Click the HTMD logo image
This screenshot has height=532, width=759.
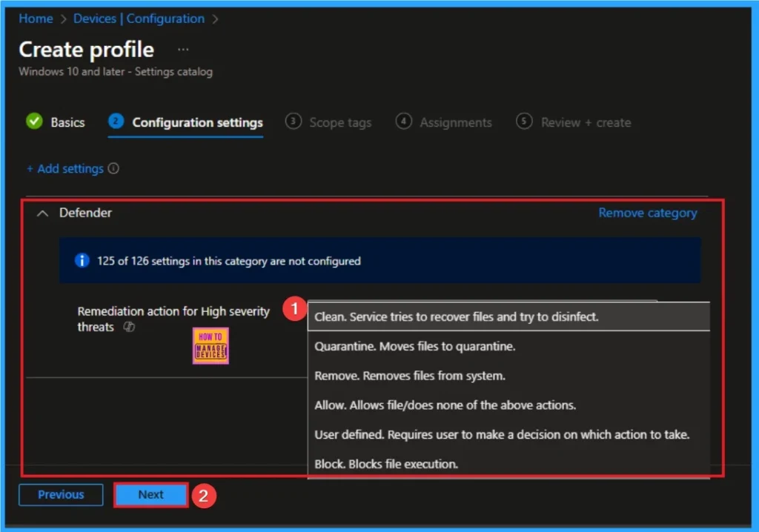210,345
